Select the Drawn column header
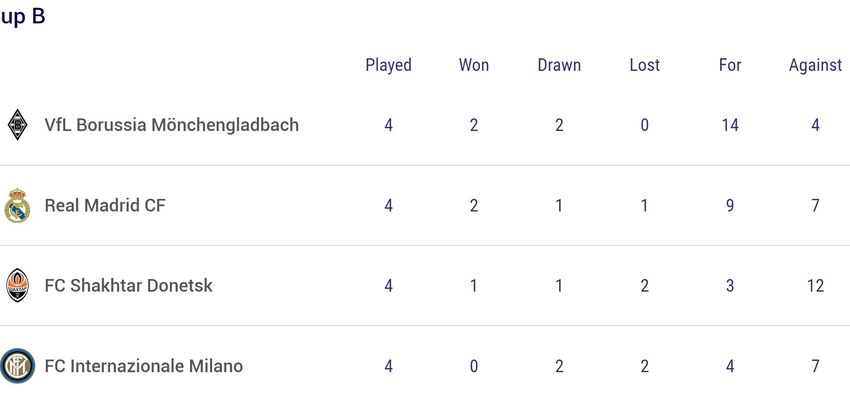The height and width of the screenshot is (400, 850). (559, 65)
